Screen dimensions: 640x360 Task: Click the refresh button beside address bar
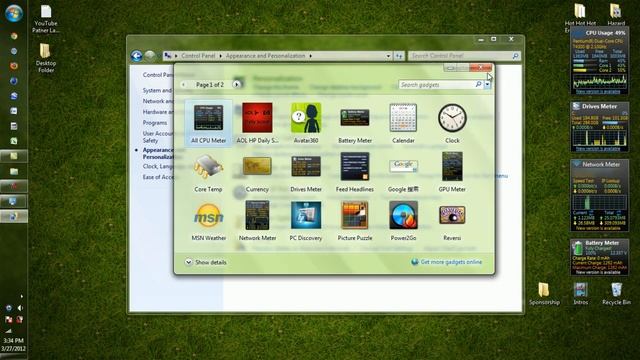click(399, 56)
